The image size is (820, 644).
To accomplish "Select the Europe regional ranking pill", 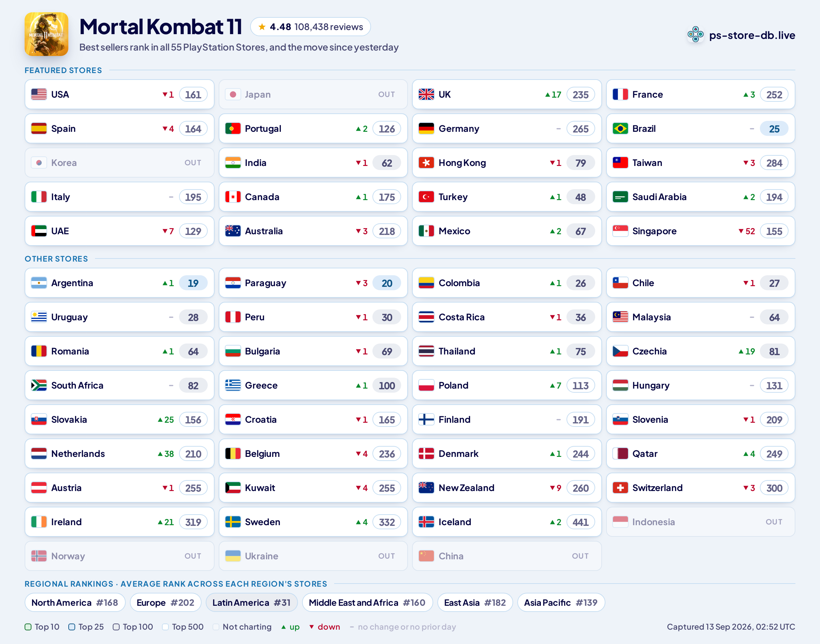I will 166,603.
